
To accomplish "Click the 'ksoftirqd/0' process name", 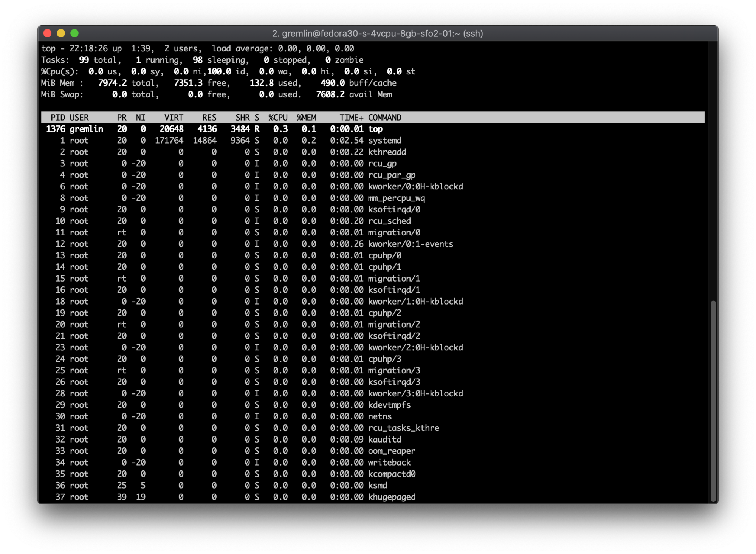I will (x=394, y=209).
